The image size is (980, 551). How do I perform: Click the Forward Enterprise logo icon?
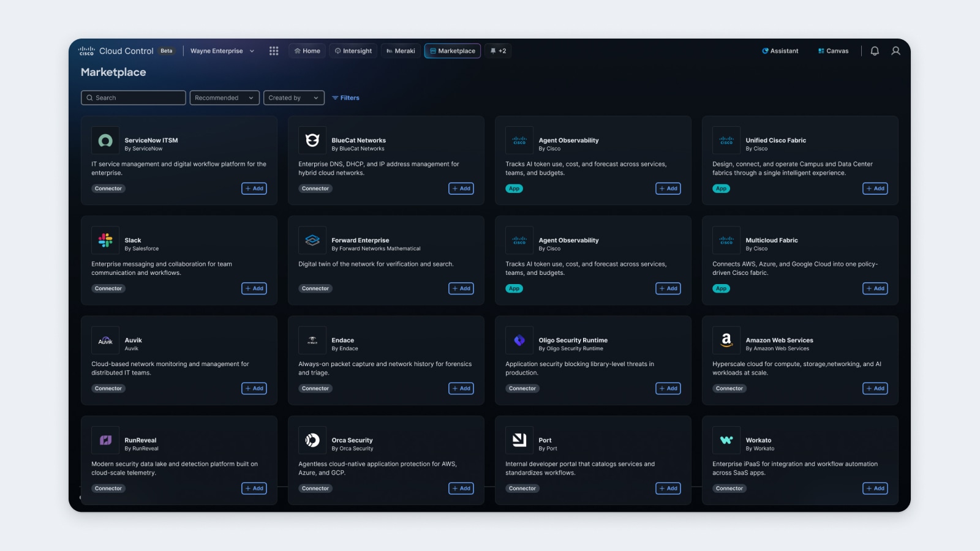tap(312, 241)
